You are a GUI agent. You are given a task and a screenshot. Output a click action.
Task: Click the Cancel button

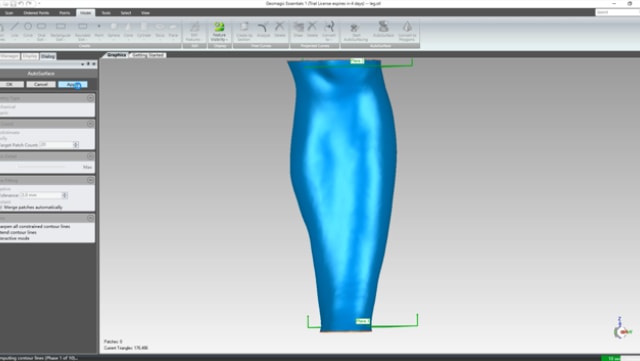click(41, 84)
